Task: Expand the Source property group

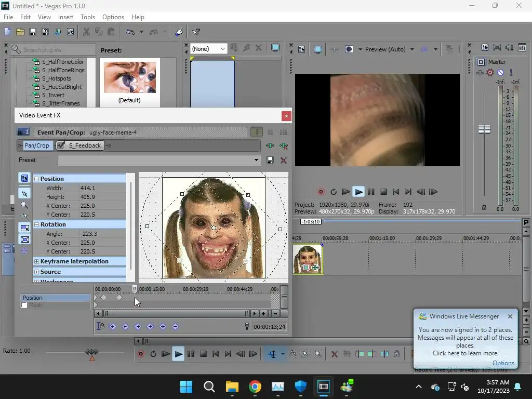Action: (37, 272)
